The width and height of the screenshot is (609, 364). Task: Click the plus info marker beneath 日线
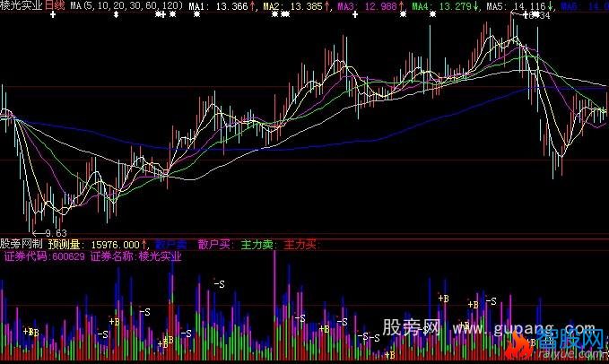point(53,14)
